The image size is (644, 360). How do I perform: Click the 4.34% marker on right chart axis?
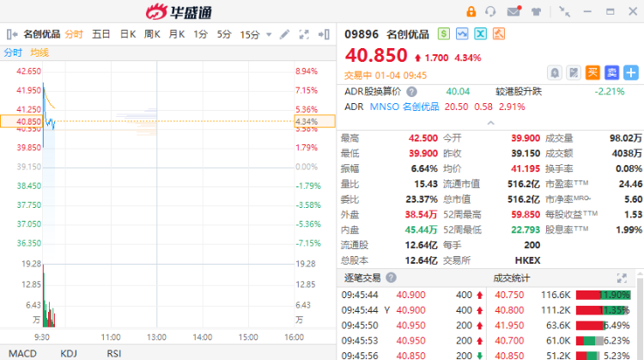point(314,122)
